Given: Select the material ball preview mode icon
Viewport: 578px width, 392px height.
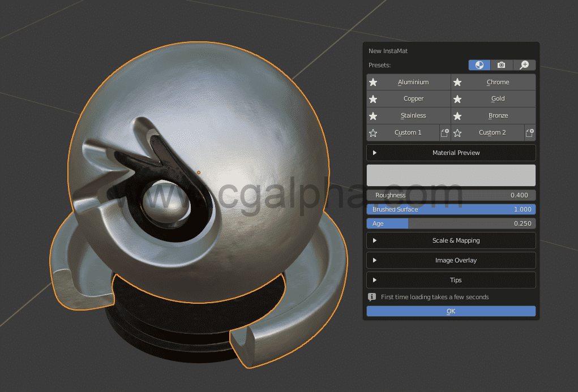Looking at the screenshot, I should click(x=479, y=64).
